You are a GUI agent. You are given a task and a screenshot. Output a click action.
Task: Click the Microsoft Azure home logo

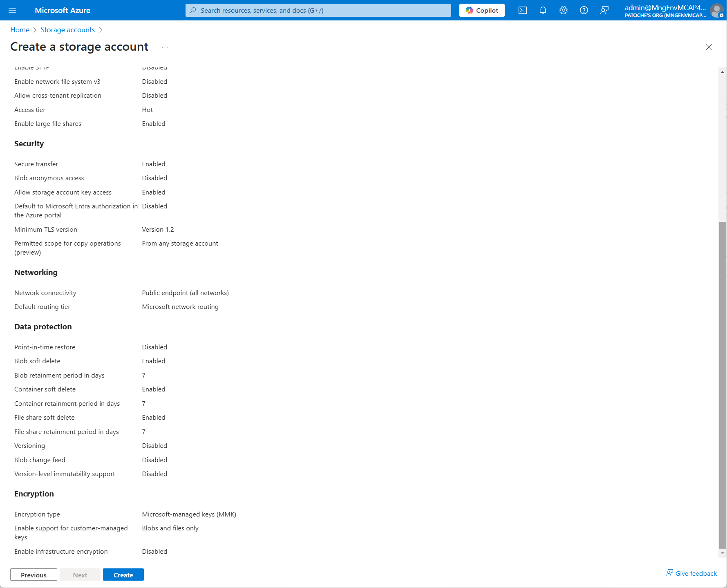click(62, 10)
